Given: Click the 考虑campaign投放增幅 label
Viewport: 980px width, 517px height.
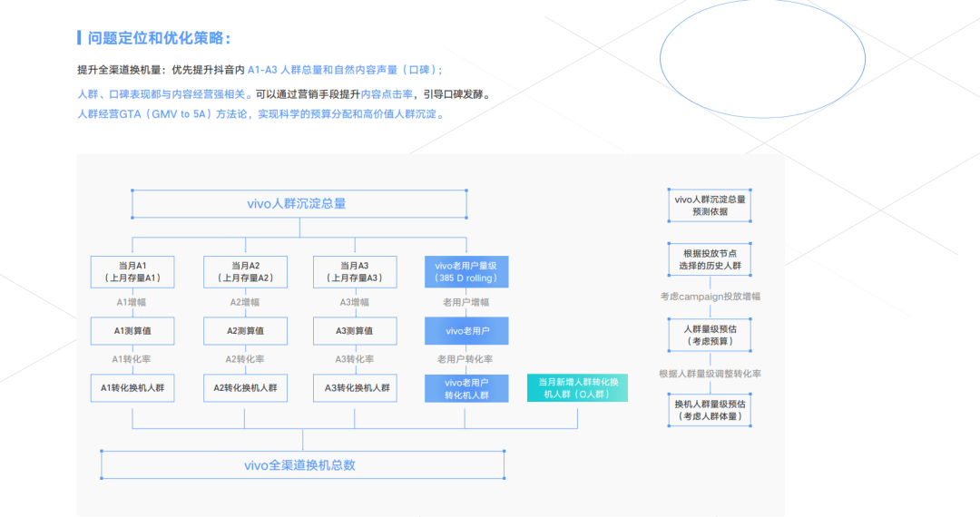Looking at the screenshot, I should pyautogui.click(x=710, y=296).
